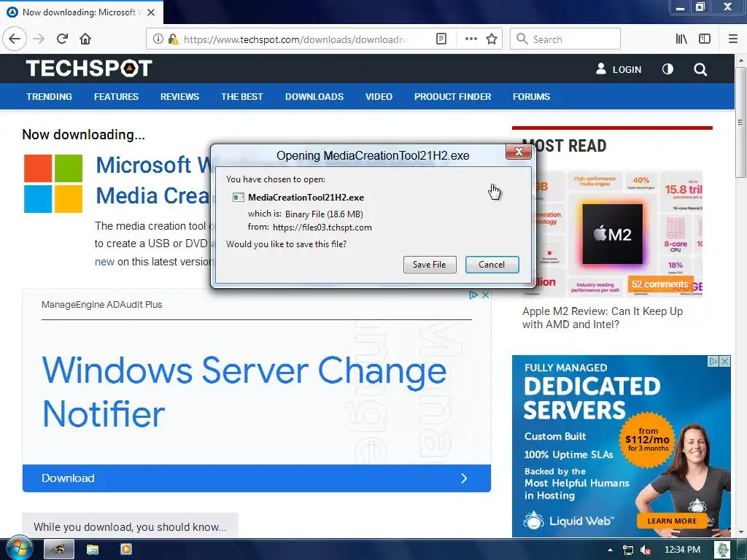Screen dimensions: 747x560
Task: Open THE BEST nav item
Action: 242,97
